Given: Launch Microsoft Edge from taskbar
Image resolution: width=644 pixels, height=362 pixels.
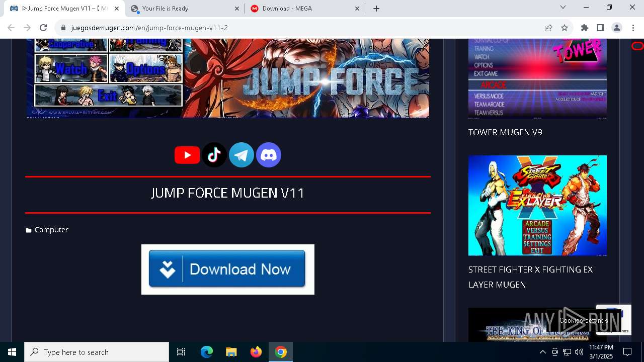Looking at the screenshot, I should [207, 352].
